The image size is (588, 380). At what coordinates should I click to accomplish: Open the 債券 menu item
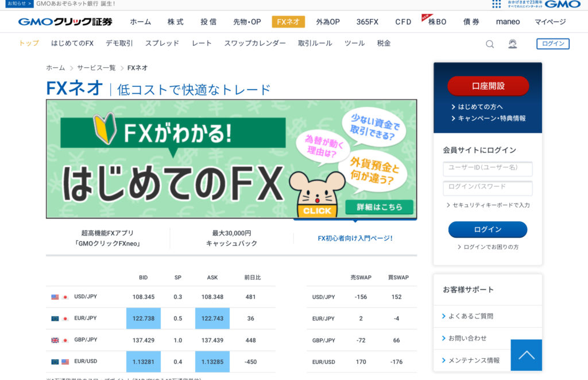471,22
